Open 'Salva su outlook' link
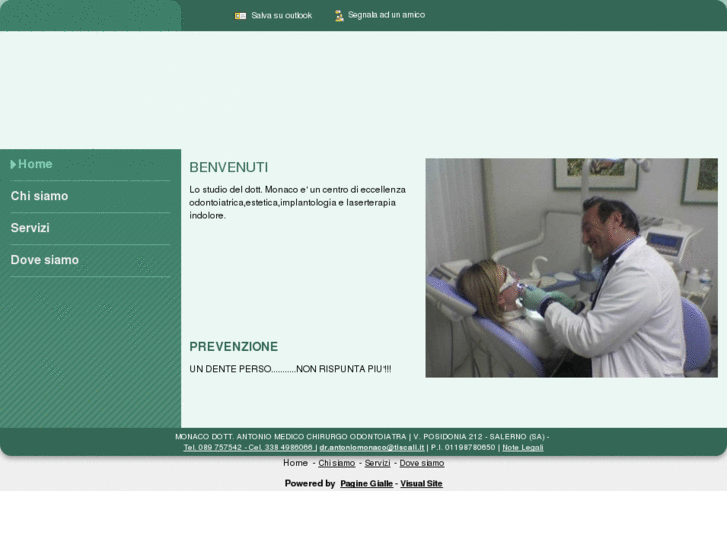This screenshot has width=727, height=545. pyautogui.click(x=281, y=15)
